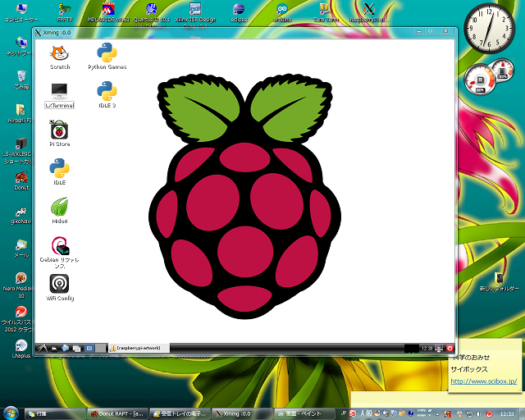Switch to Donut RAPT taskbar button
Viewport: 525px width, 420px height.
[116, 414]
